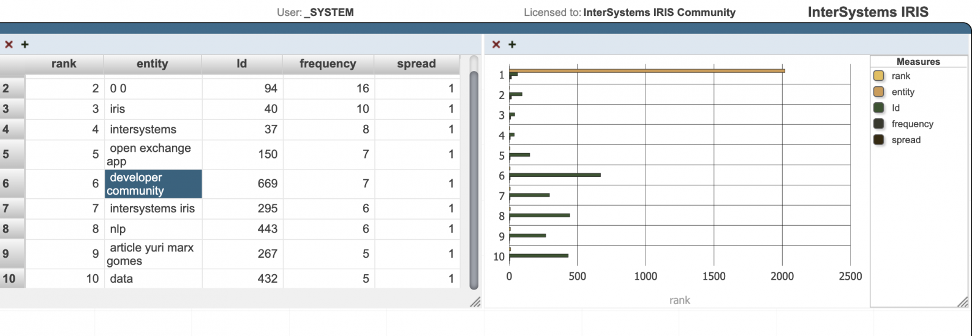Select the spread column header

417,64
